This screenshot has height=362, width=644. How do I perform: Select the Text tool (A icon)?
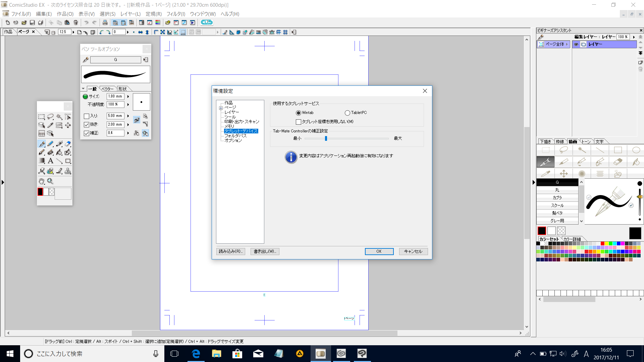[x=50, y=161]
